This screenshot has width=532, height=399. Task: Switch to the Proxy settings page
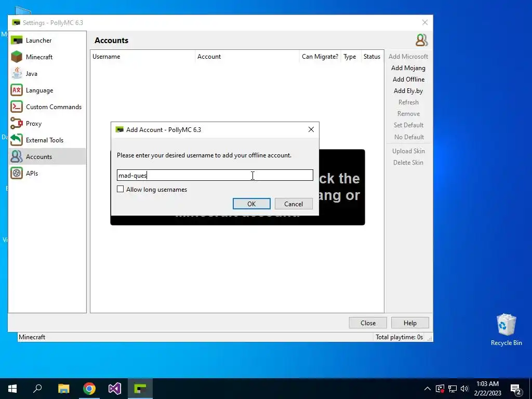click(x=47, y=124)
